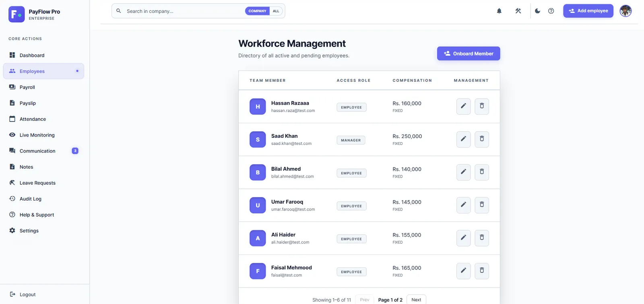Open Communication in the sidebar
Image resolution: width=644 pixels, height=304 pixels.
[43, 151]
